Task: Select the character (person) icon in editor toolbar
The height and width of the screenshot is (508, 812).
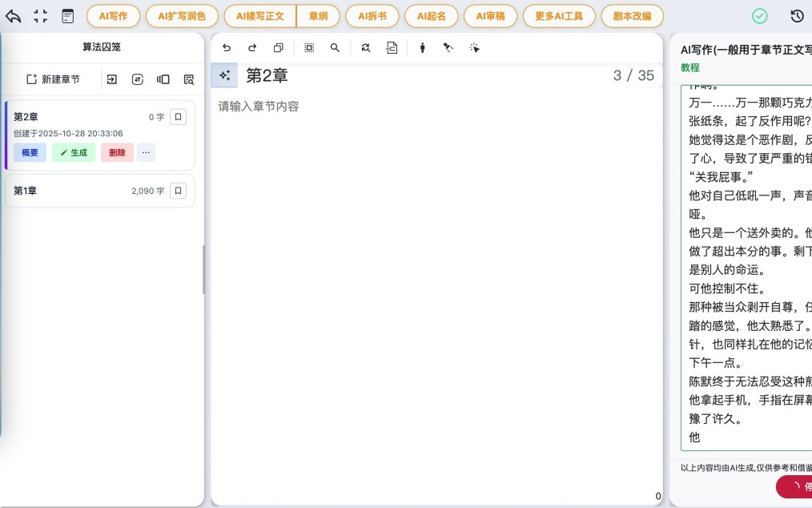Action: coord(422,48)
